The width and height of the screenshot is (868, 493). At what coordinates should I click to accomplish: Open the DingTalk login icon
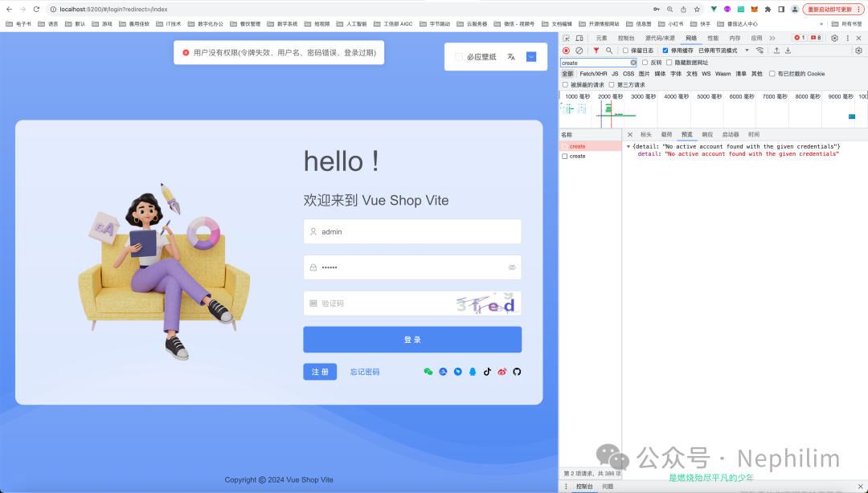pos(458,372)
